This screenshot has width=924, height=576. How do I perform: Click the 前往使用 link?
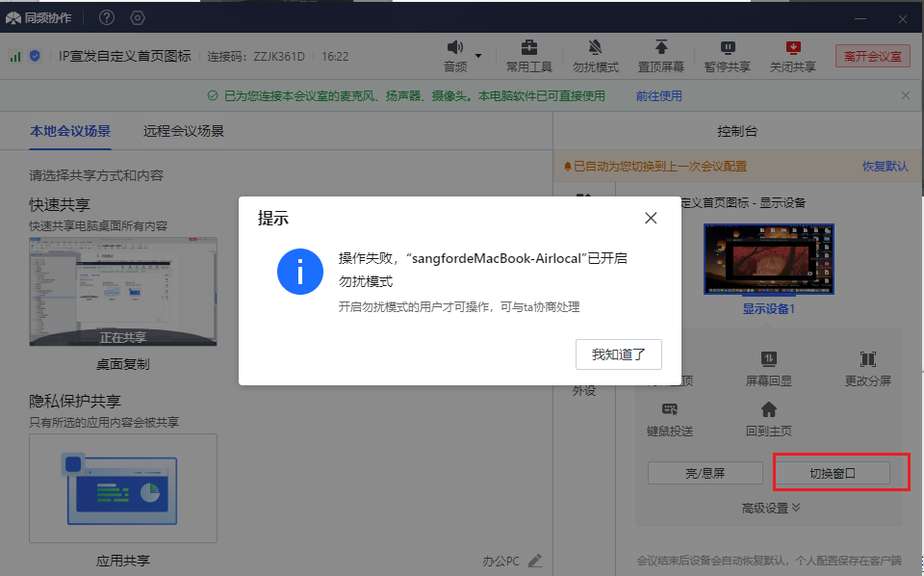(658, 95)
